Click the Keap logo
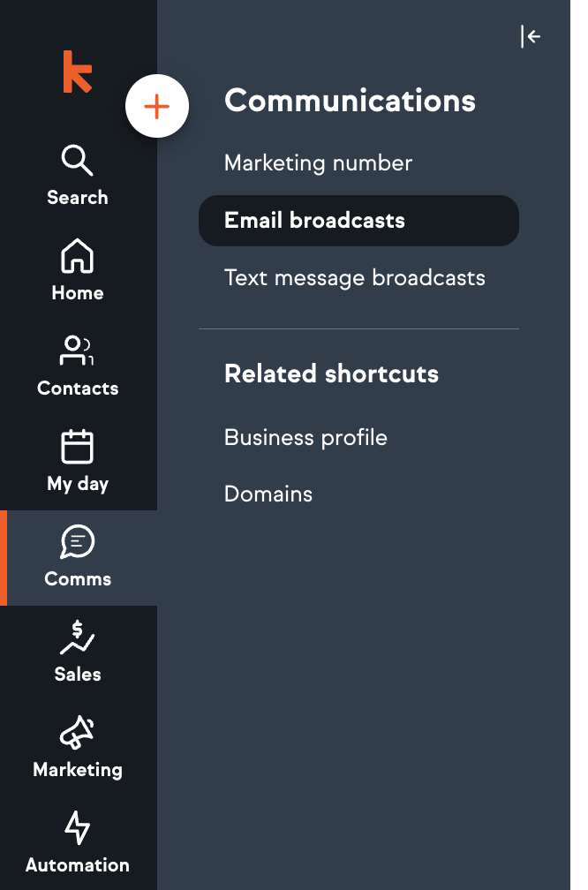Screen dimensions: 588x890 point(77,72)
